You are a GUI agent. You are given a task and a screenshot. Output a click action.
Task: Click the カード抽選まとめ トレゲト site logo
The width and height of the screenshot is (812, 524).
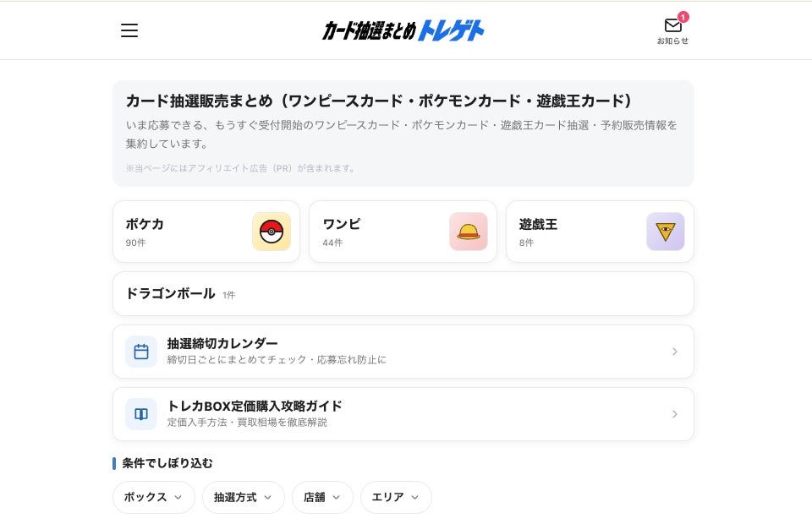pyautogui.click(x=403, y=30)
